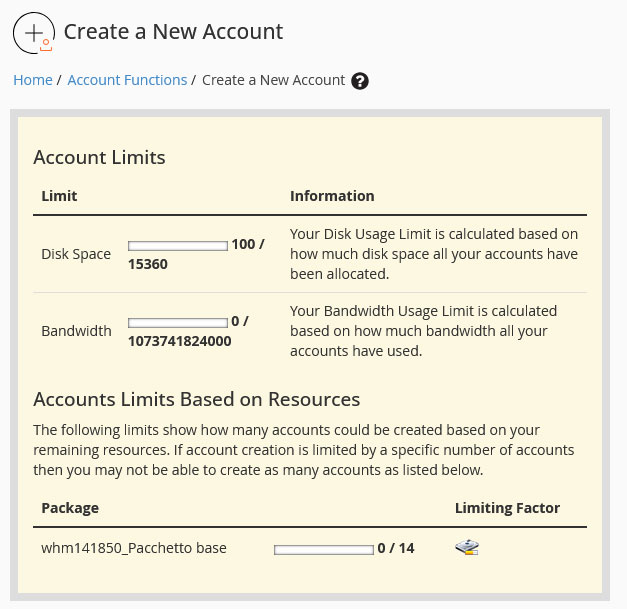
Task: Click the Package column header
Action: click(x=70, y=508)
